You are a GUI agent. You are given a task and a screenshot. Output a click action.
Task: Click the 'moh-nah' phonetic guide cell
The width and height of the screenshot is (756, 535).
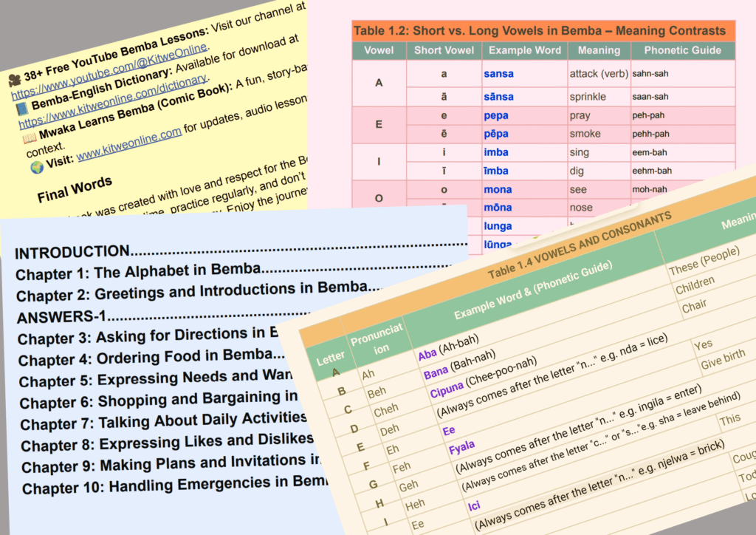coord(650,190)
